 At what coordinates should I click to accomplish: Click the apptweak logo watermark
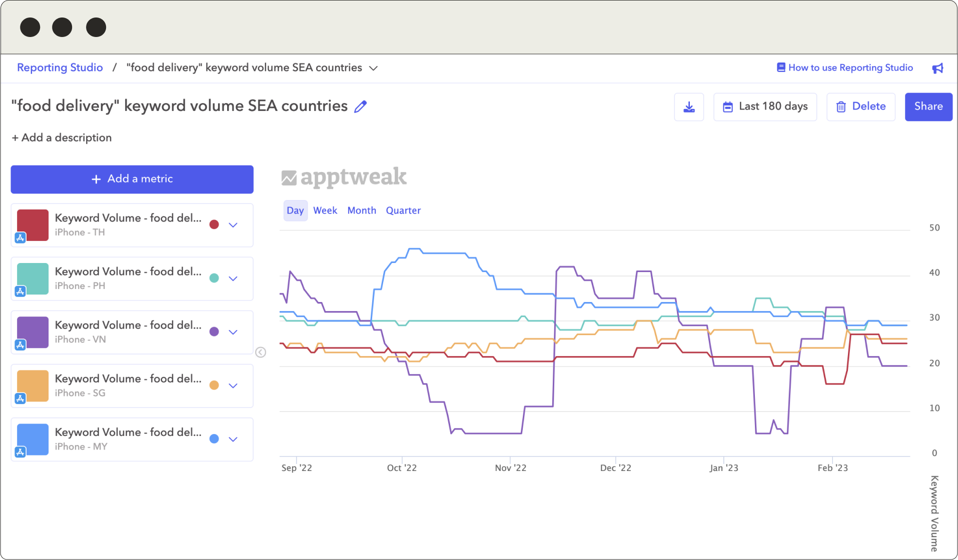344,177
